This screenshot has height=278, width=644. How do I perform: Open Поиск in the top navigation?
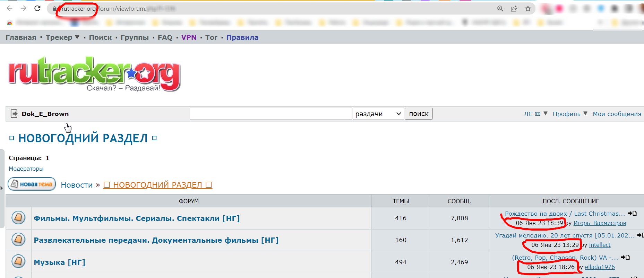(x=100, y=37)
